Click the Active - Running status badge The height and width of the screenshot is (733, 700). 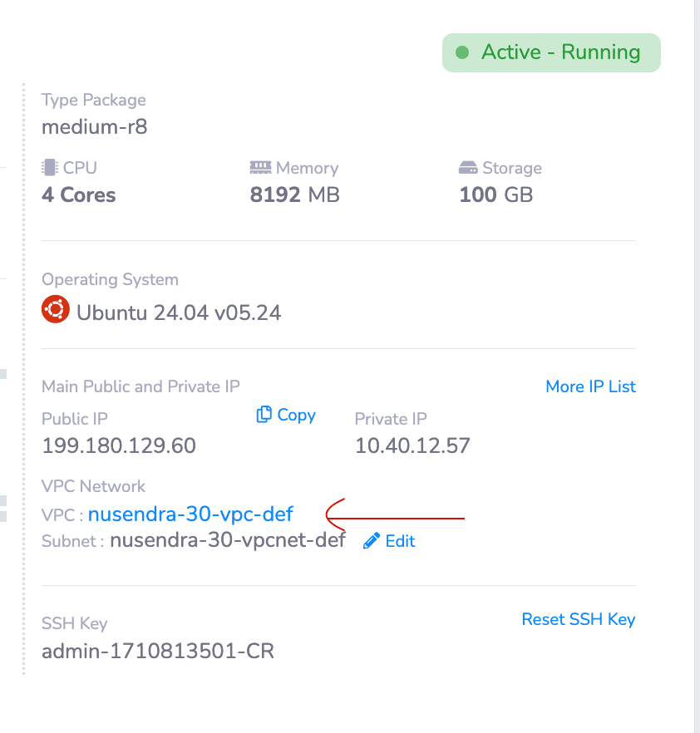click(551, 52)
